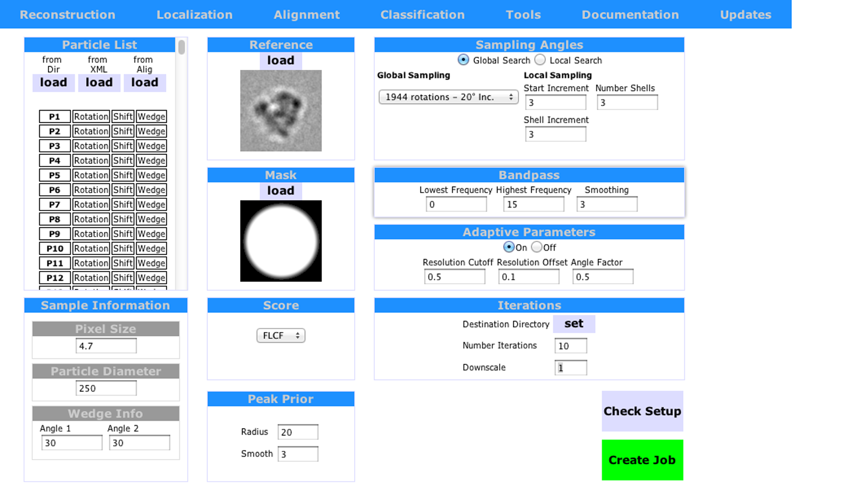Select Global Search sampling

click(x=463, y=60)
